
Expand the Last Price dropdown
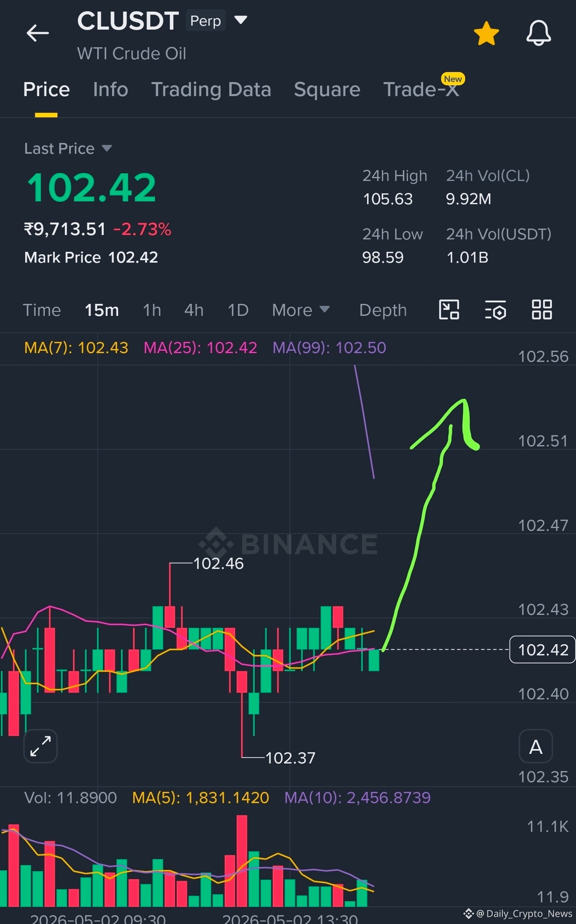tap(68, 149)
